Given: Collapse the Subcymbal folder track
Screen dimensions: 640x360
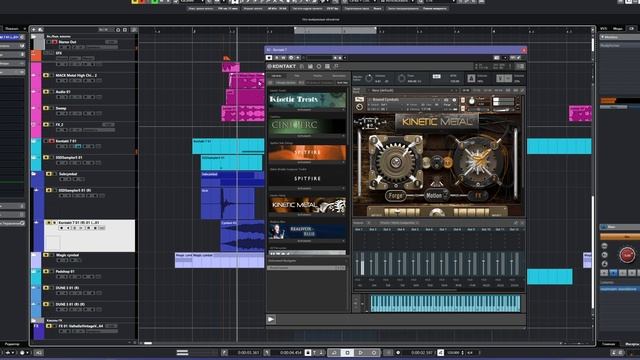Looking at the screenshot, I should 34,174.
